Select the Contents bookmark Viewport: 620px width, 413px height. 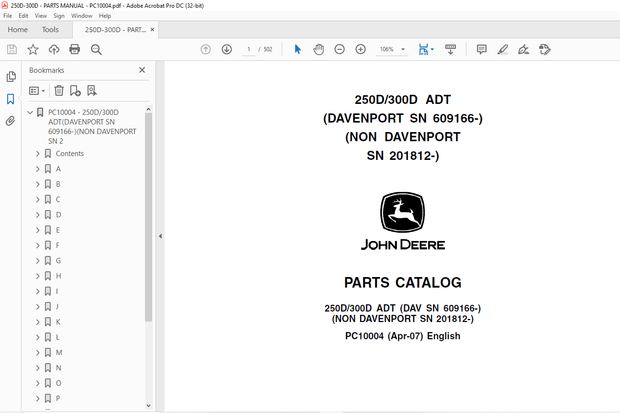(x=70, y=153)
